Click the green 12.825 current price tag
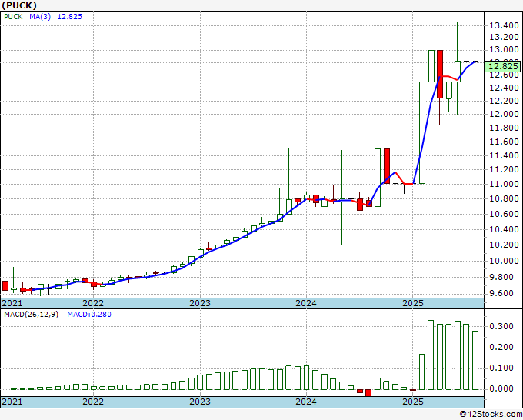Viewport: 523px width, 420px height. 503,65
